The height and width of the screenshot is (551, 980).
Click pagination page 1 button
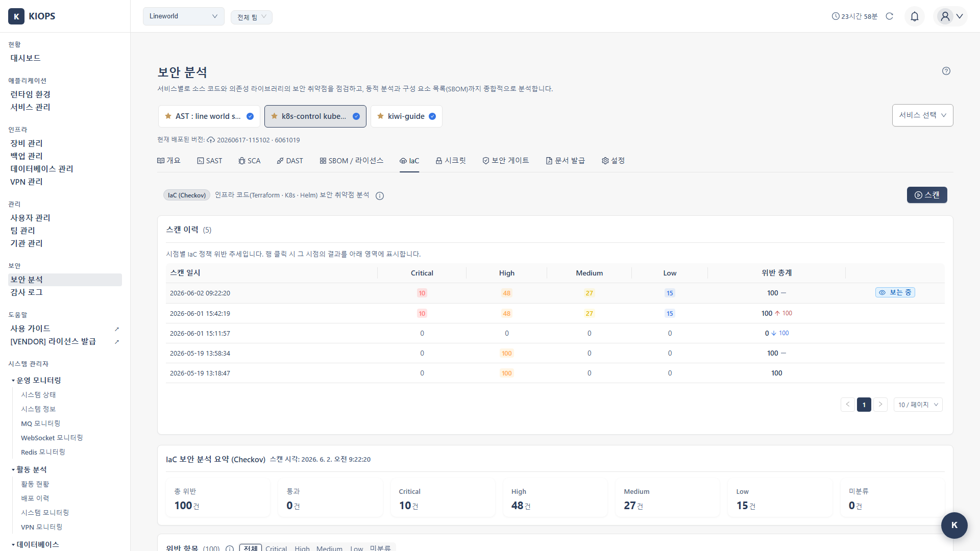pos(864,405)
